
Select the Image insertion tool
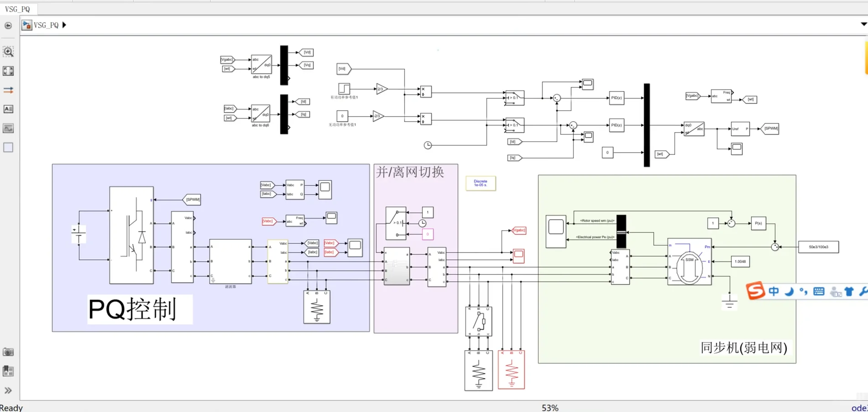8,128
